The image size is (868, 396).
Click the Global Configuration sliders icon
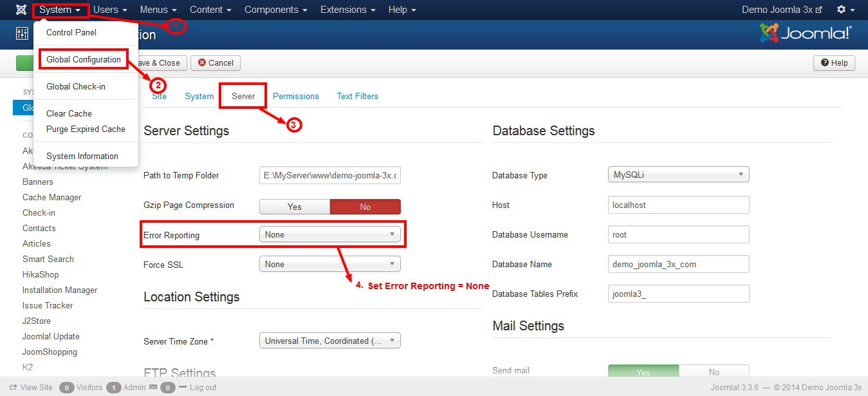pyautogui.click(x=22, y=35)
